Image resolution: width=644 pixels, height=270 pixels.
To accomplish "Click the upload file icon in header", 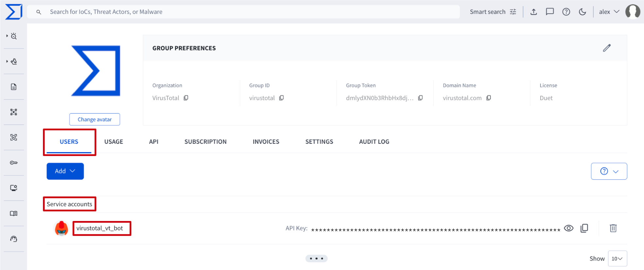I will [534, 12].
